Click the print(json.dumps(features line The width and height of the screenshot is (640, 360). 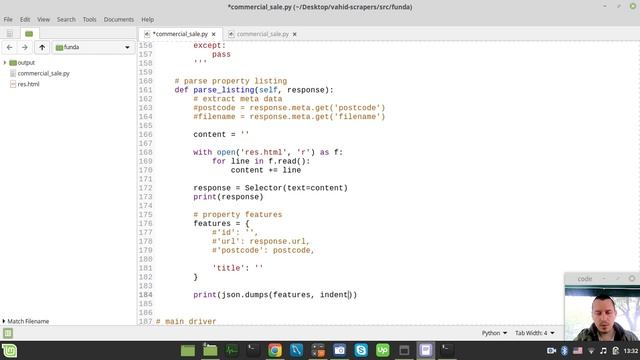(x=275, y=295)
